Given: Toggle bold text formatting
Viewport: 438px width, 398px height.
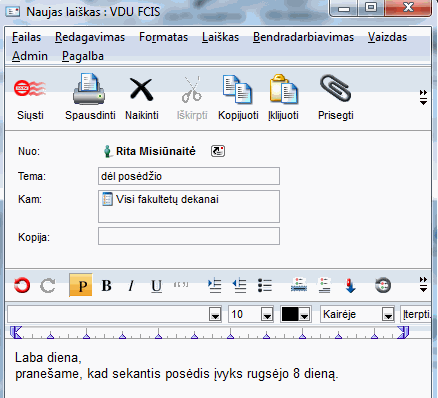Looking at the screenshot, I should 107,286.
